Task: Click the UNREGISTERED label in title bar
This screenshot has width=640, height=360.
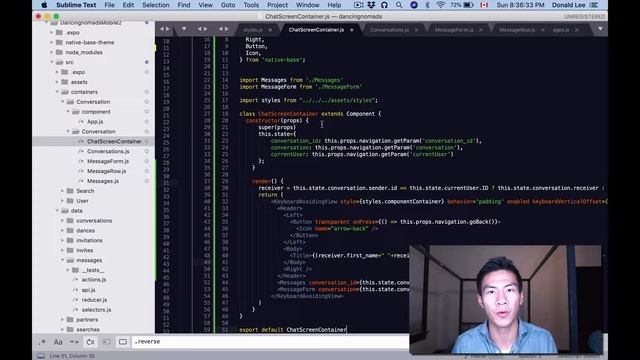Action: pos(584,16)
